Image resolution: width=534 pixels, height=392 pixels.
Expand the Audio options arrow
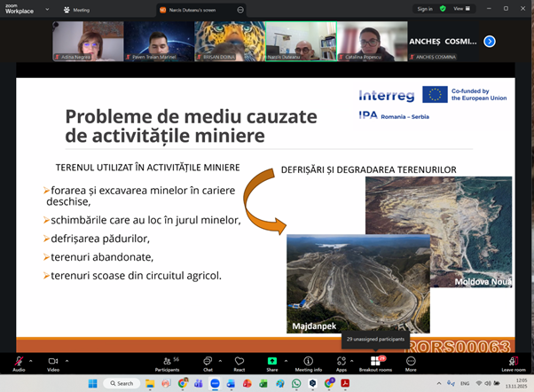tap(31, 361)
